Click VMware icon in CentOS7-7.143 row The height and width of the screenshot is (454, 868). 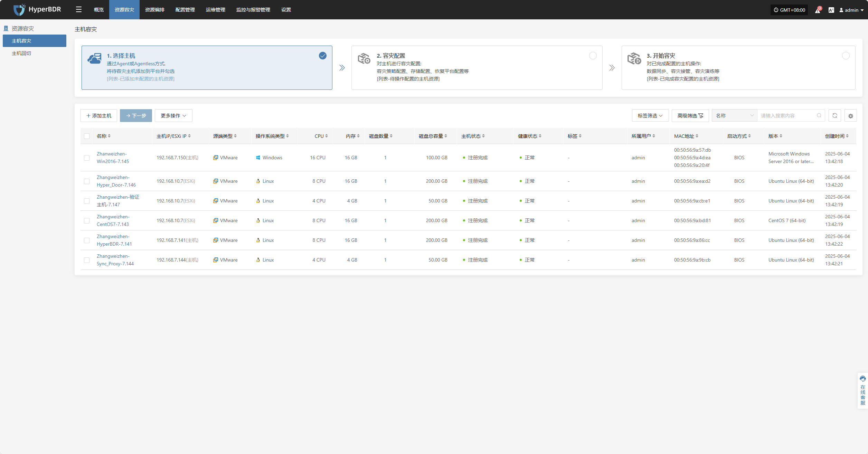pos(216,220)
